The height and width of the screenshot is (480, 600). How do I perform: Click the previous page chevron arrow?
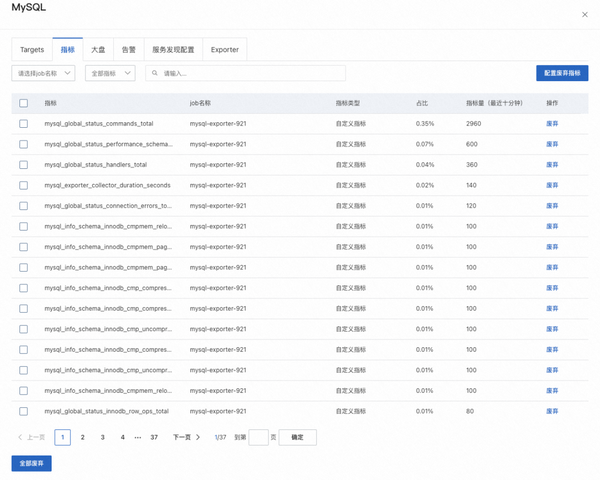click(x=20, y=437)
